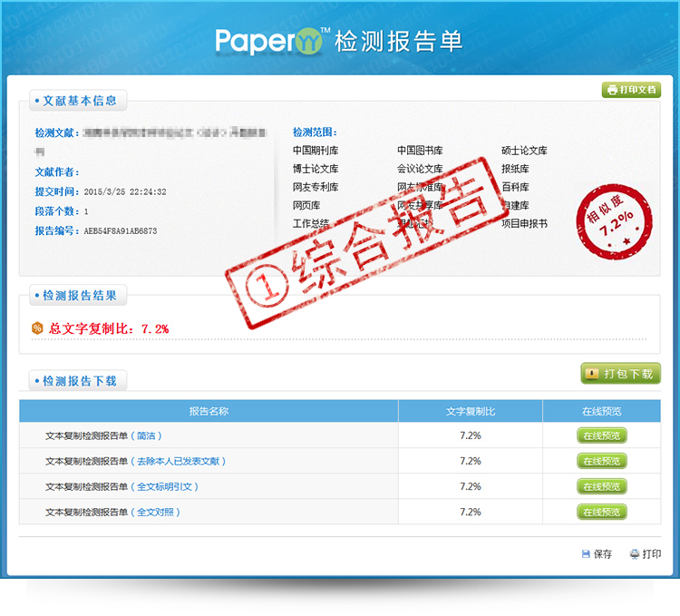
Task: Click 博士论文库 in detection scope
Action: pos(316,169)
